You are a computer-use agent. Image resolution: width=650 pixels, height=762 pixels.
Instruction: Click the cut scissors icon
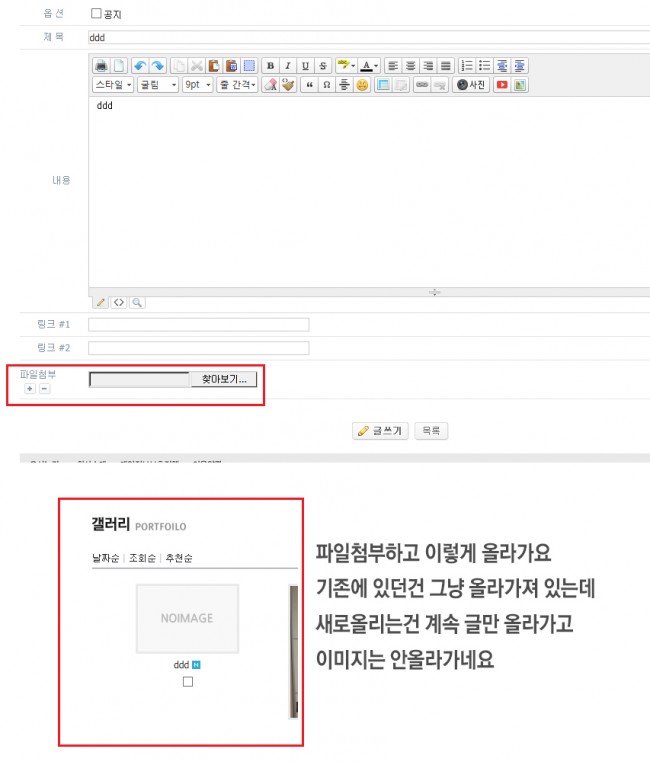(196, 66)
